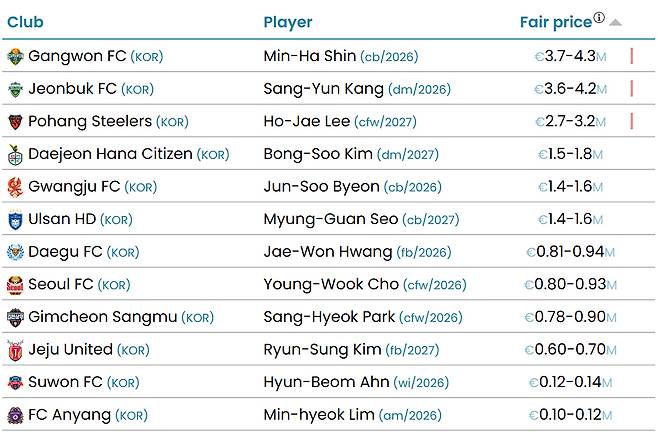Click Young-Wook Cho player name
The width and height of the screenshot is (658, 436).
click(331, 285)
